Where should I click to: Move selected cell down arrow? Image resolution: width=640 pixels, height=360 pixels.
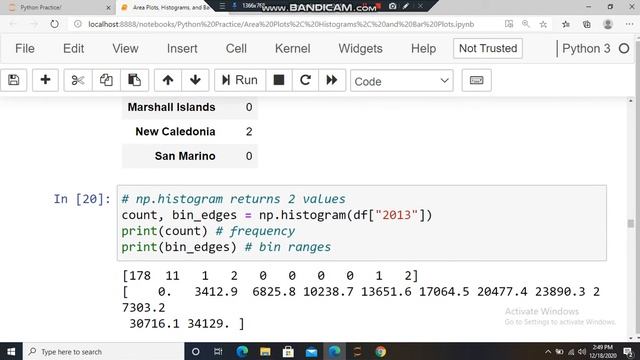[x=195, y=80]
